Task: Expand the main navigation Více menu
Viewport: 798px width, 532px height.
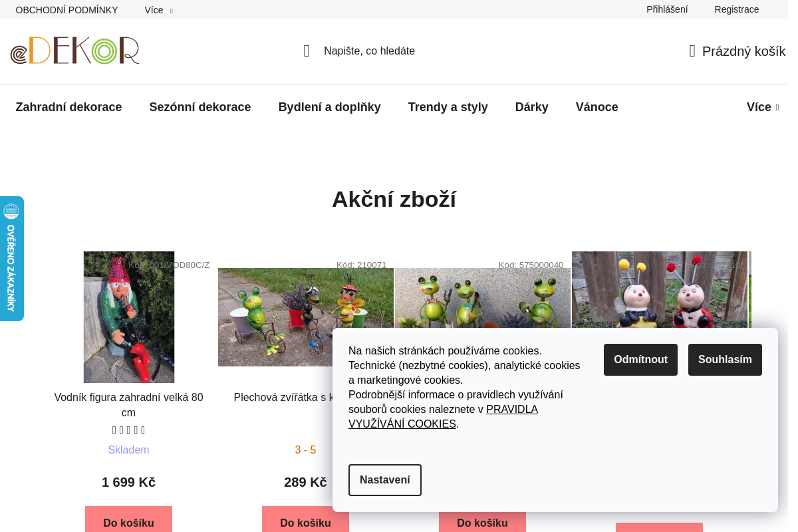Action: [x=762, y=107]
